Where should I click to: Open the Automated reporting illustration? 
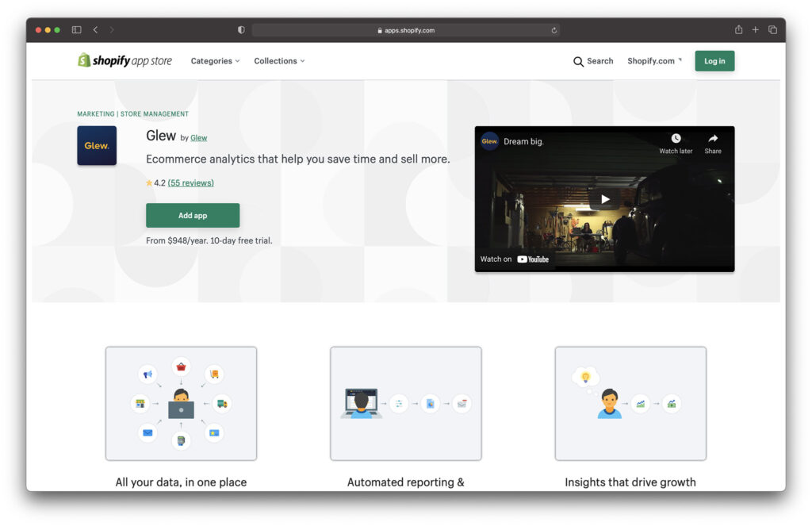[x=406, y=404]
